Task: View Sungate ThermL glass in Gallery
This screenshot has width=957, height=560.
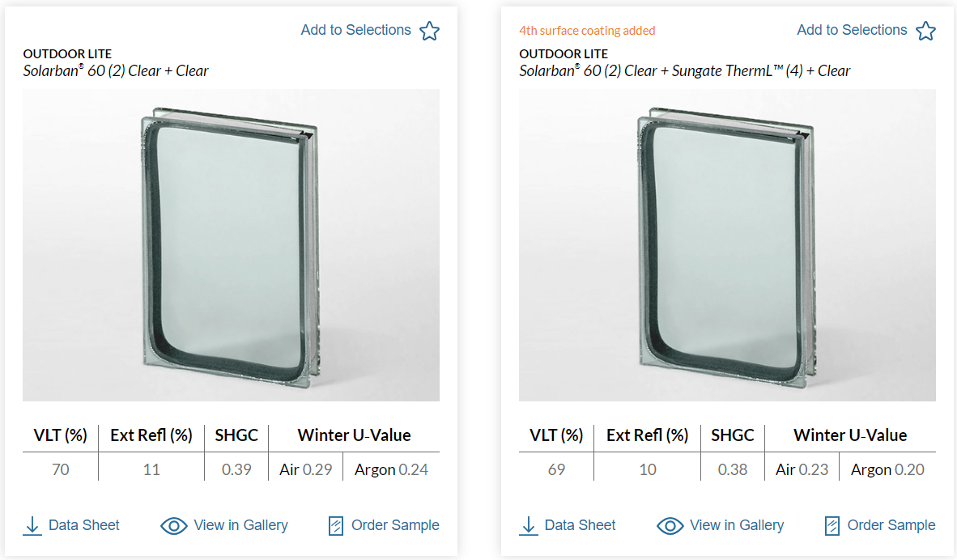Action: [x=737, y=525]
